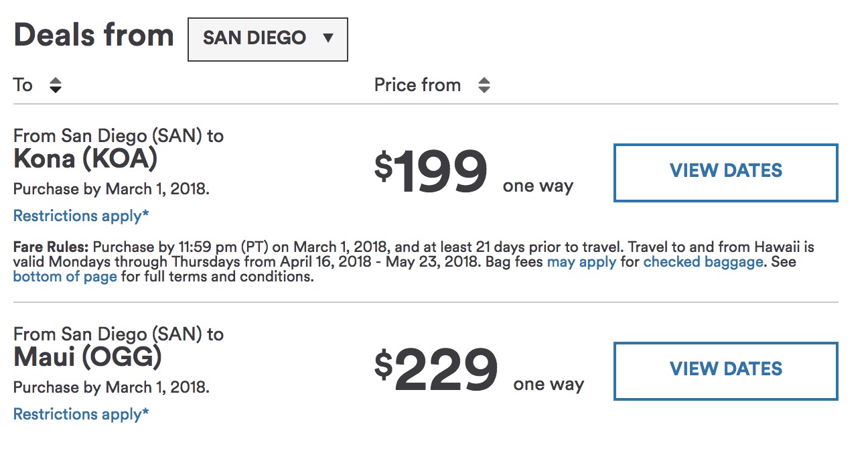
Task: Select the Kona (KOA) destination heading
Action: pyautogui.click(x=85, y=159)
